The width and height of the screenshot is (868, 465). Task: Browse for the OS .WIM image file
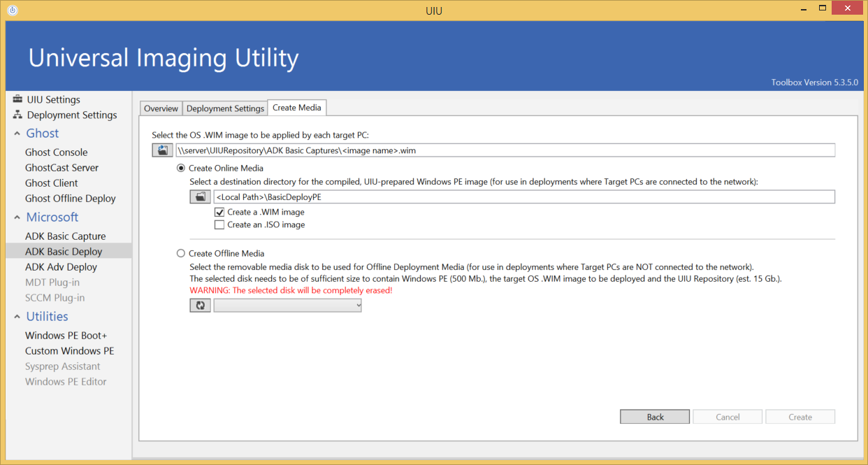pos(162,150)
